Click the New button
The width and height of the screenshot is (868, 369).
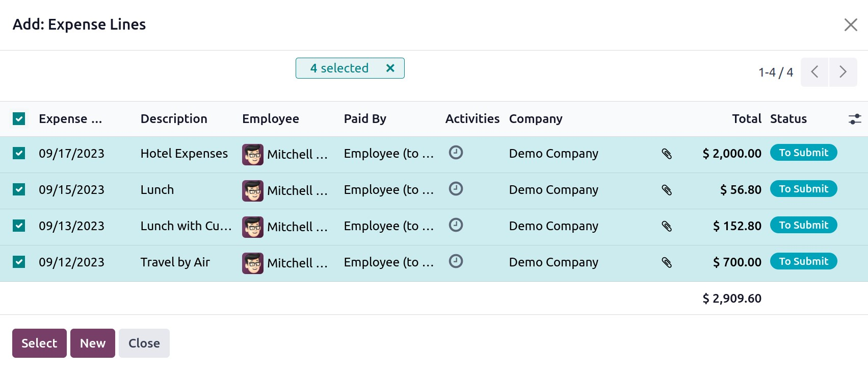(92, 343)
